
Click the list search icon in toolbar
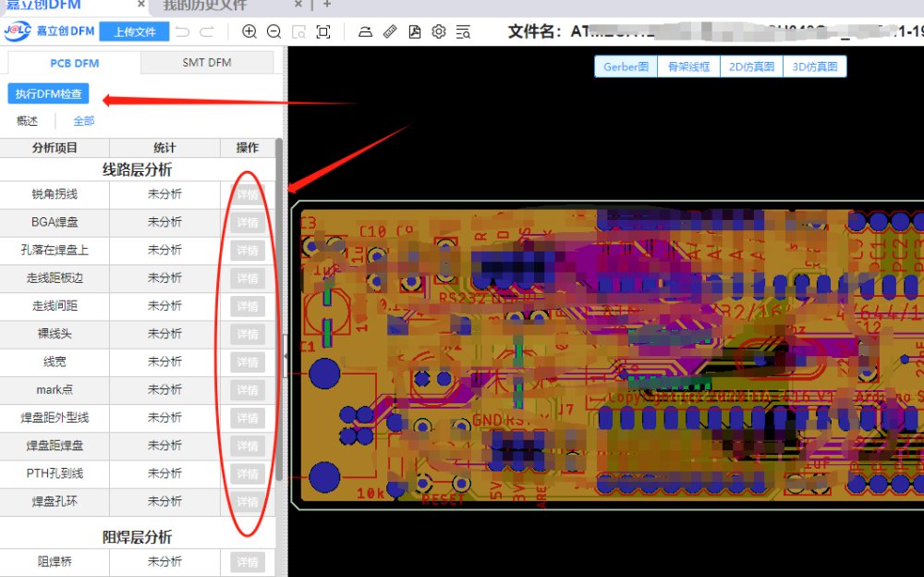pyautogui.click(x=463, y=32)
